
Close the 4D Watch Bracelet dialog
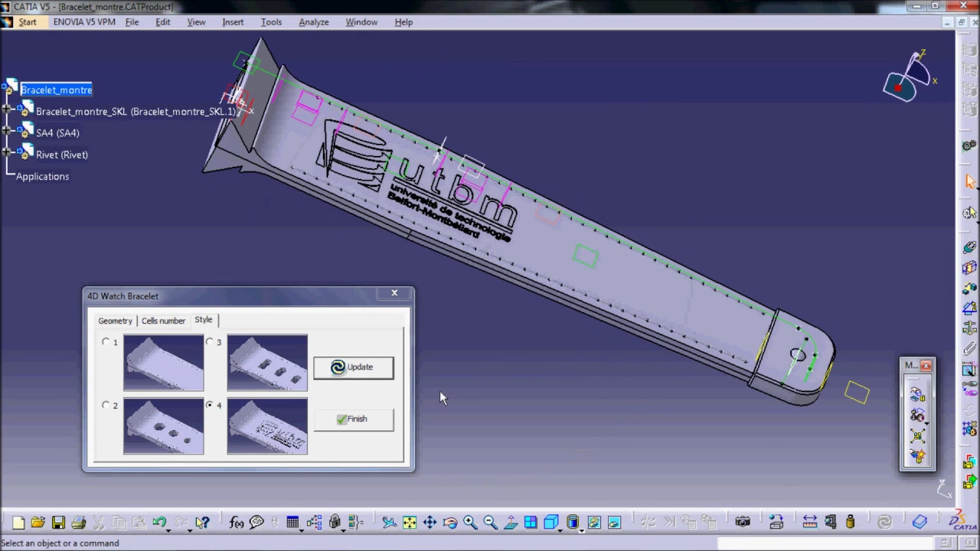(394, 293)
